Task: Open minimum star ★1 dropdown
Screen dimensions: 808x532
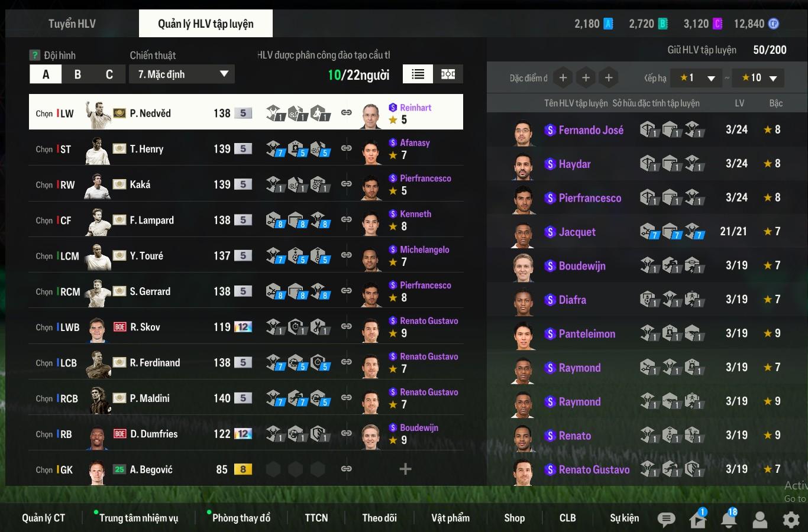Action: pos(697,77)
